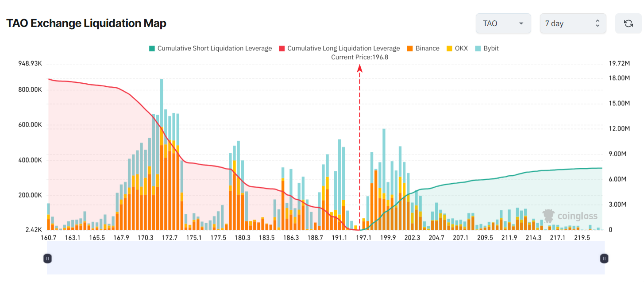
Task: Click the green Short Liquidation legend swatch
Action: 152,48
